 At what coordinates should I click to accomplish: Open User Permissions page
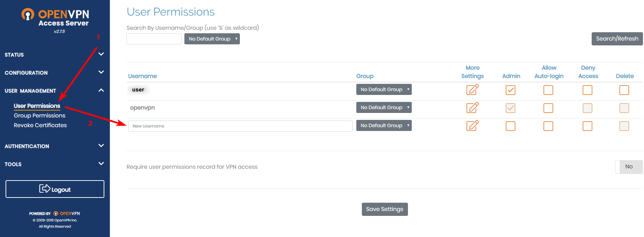pyautogui.click(x=37, y=106)
